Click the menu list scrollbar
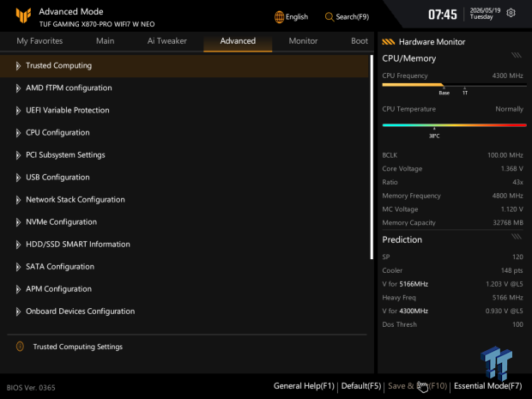Image resolution: width=532 pixels, height=399 pixels. tap(372, 157)
